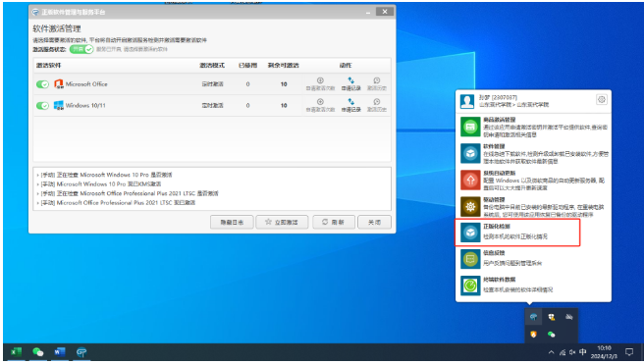
Task: Open 商品激活管理 product activation management entry
Action: pos(533,127)
